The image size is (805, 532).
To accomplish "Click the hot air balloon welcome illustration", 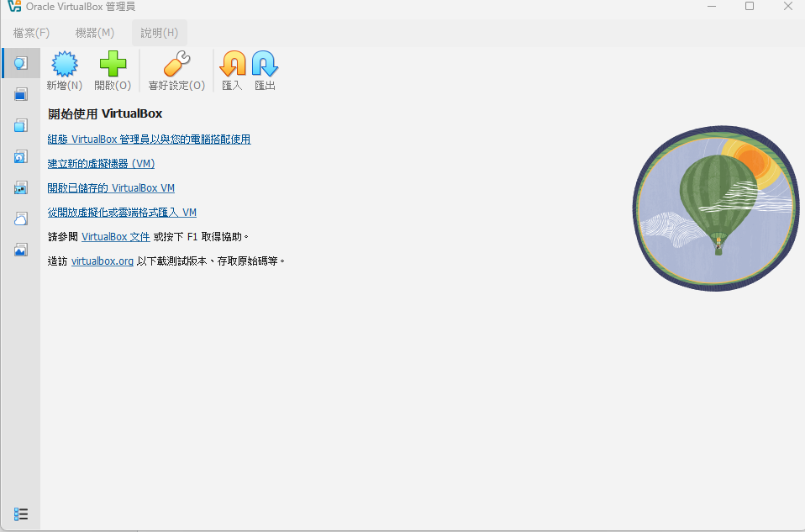I will [716, 208].
